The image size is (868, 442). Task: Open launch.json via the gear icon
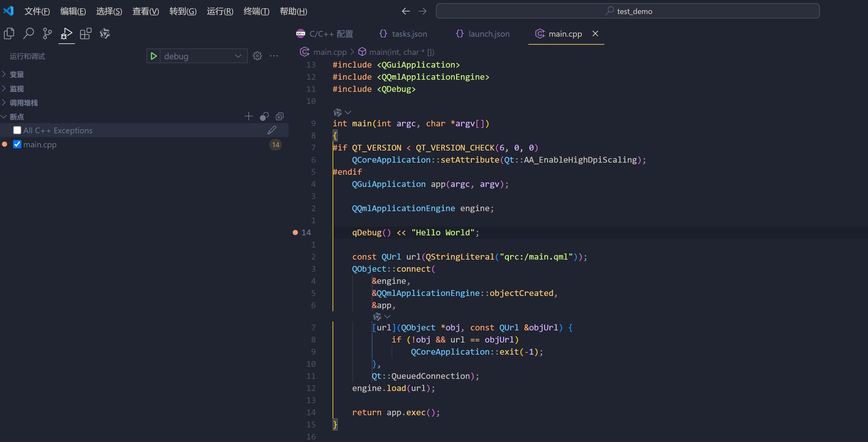(x=257, y=56)
